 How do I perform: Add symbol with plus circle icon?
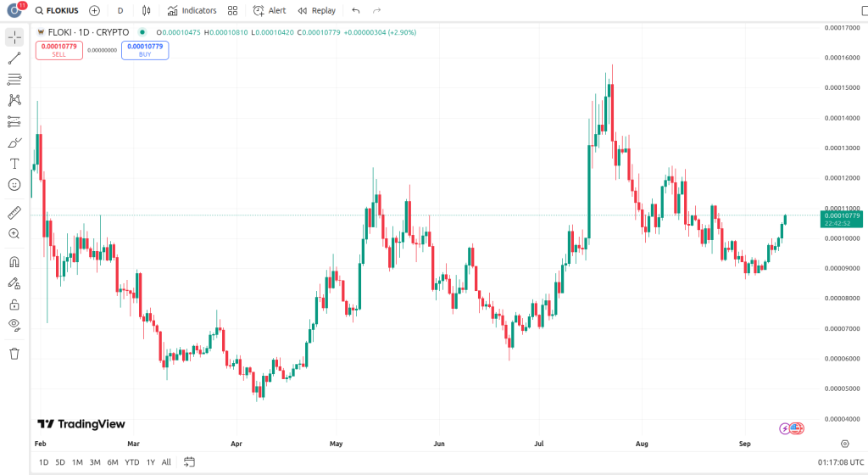click(x=95, y=10)
